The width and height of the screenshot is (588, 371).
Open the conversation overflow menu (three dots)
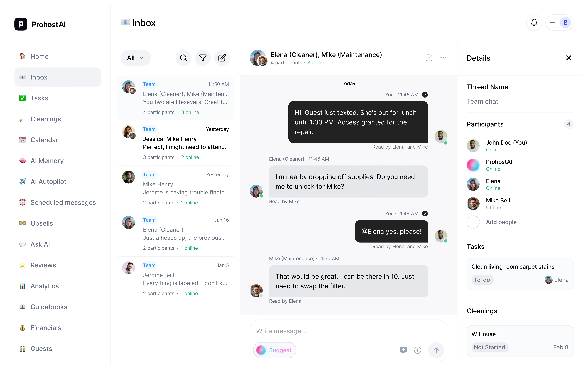point(443,58)
